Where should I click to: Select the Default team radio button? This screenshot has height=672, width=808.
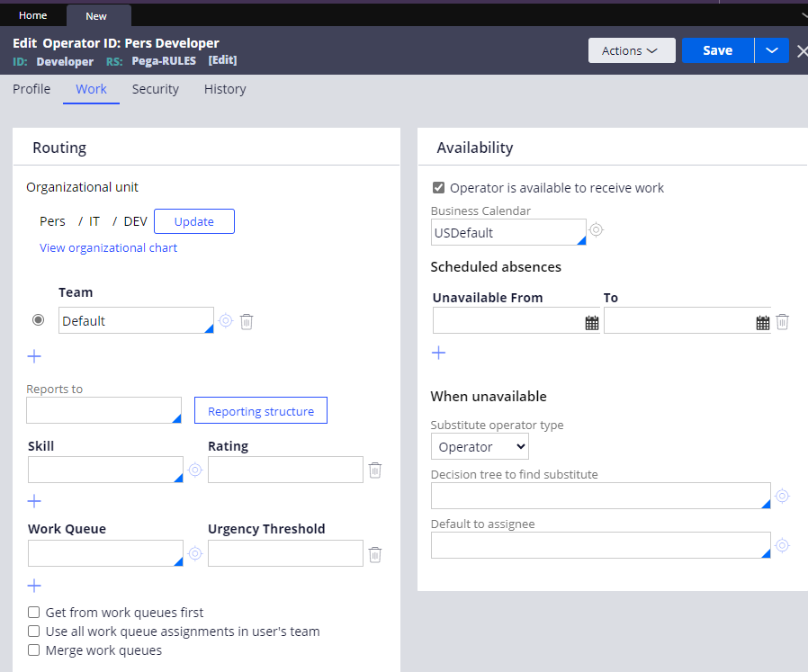[39, 320]
